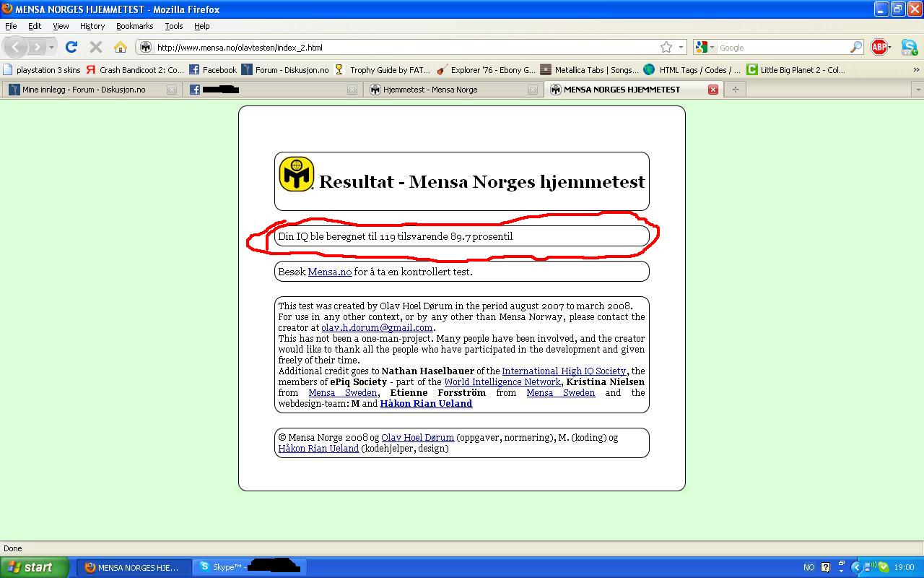924x578 pixels.
Task: Select the IQ result text line
Action: (396, 236)
